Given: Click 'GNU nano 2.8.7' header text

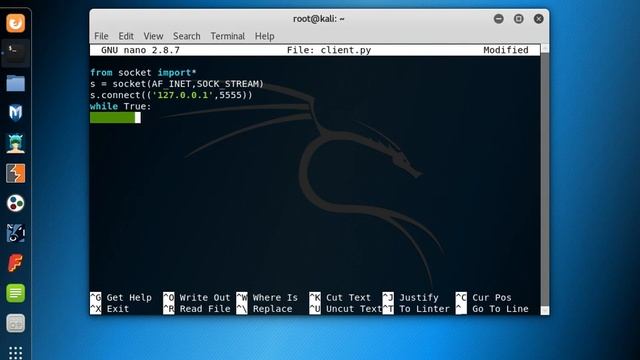Looking at the screenshot, I should (x=140, y=50).
